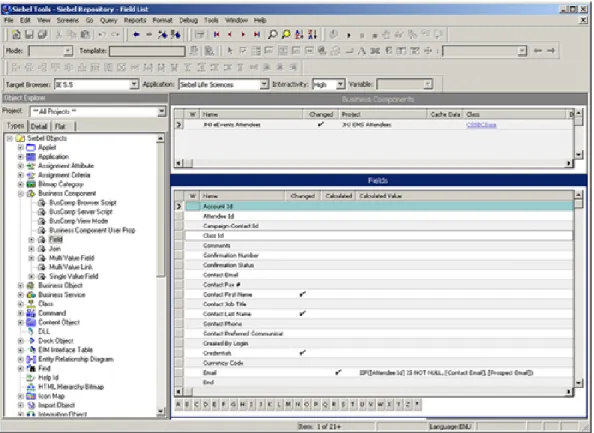Collapse the Business Component tree node

click(x=21, y=193)
